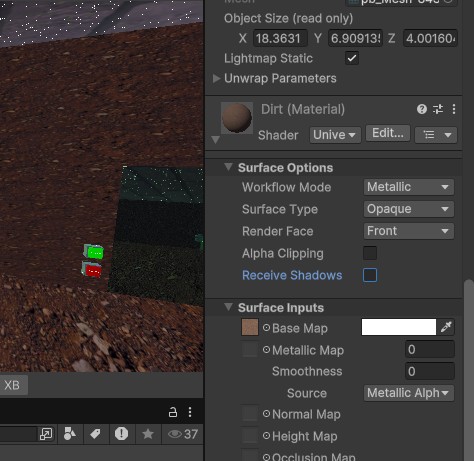The height and width of the screenshot is (461, 474).
Task: Click the Receive Shadows label
Action: [x=292, y=275]
